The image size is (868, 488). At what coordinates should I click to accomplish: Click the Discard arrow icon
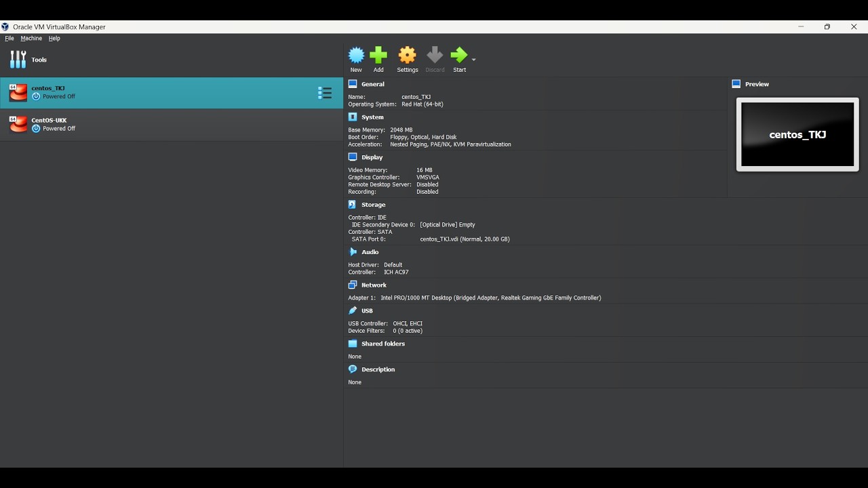pyautogui.click(x=435, y=55)
